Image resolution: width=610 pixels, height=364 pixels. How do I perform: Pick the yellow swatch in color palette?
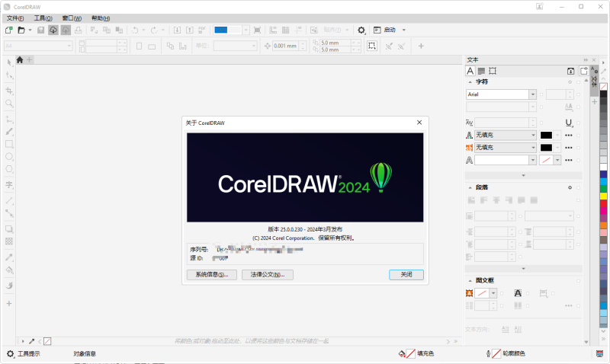pyautogui.click(x=603, y=196)
